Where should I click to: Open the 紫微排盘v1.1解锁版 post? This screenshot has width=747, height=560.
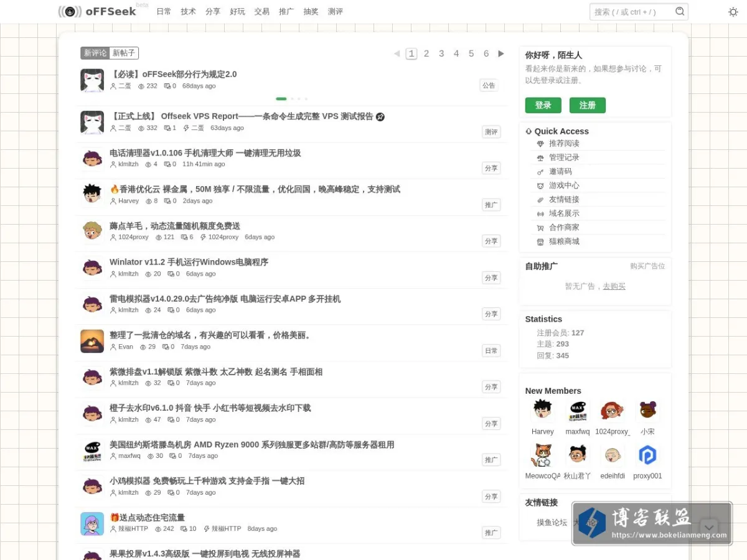216,372
